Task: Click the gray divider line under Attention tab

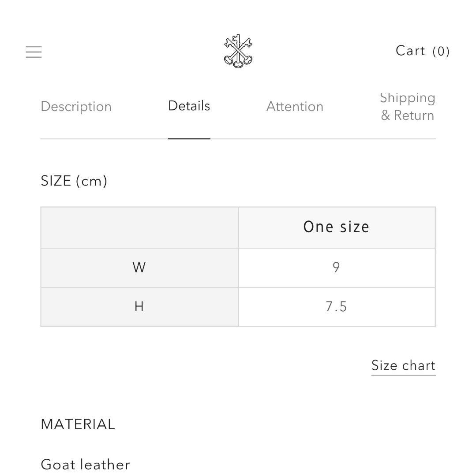Action: (295, 139)
